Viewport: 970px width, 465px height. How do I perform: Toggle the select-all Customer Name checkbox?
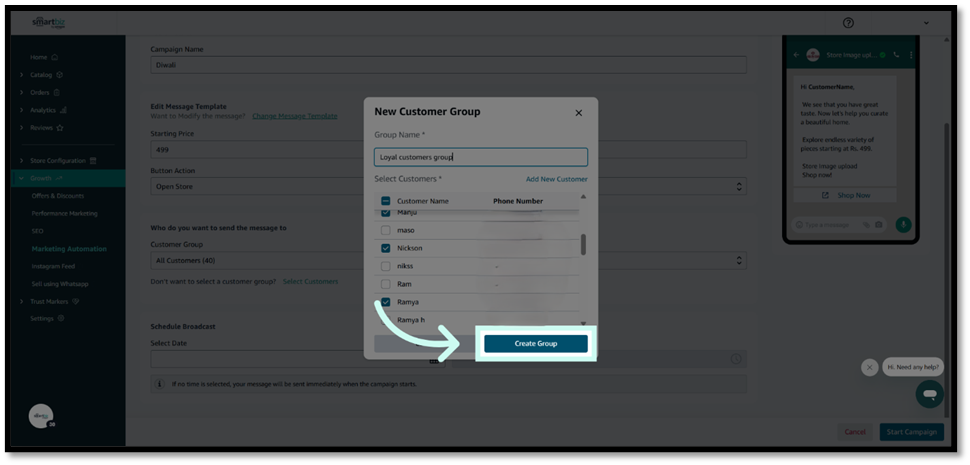click(x=386, y=201)
